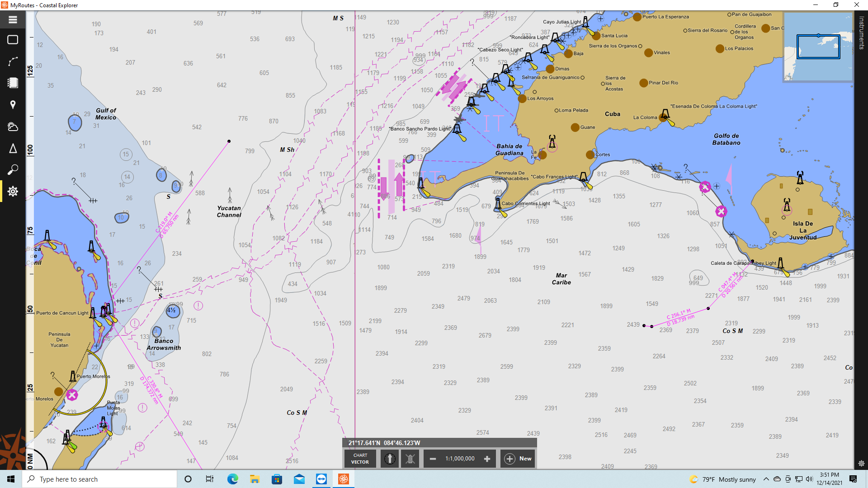The height and width of the screenshot is (488, 868).
Task: Click the La Coloma Light beacon
Action: click(x=666, y=115)
